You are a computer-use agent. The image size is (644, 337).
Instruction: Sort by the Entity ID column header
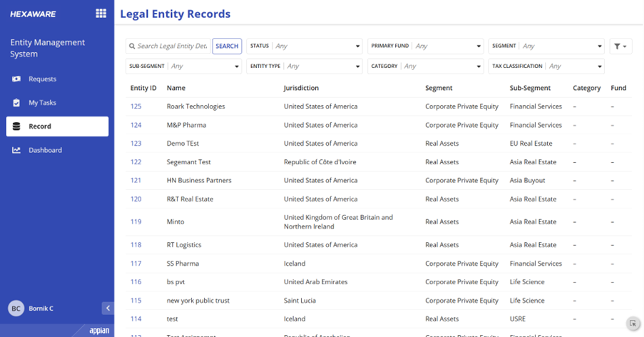[x=143, y=88]
